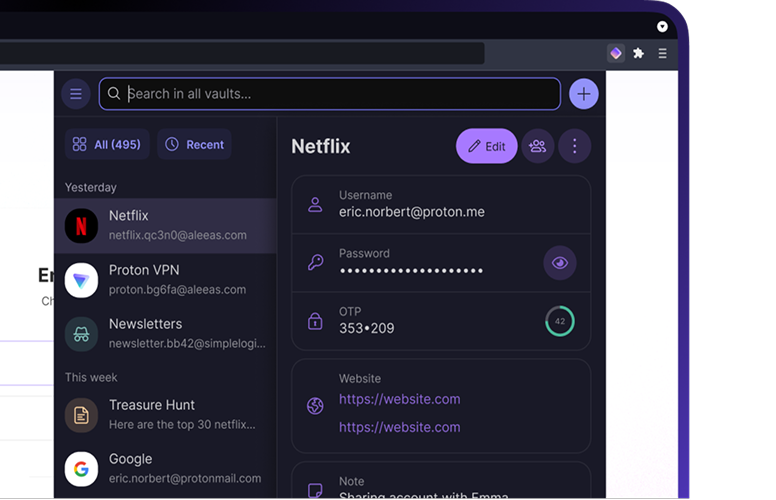This screenshot has height=500, width=776.
Task: Click the Proton Pass extension icon
Action: click(x=616, y=53)
